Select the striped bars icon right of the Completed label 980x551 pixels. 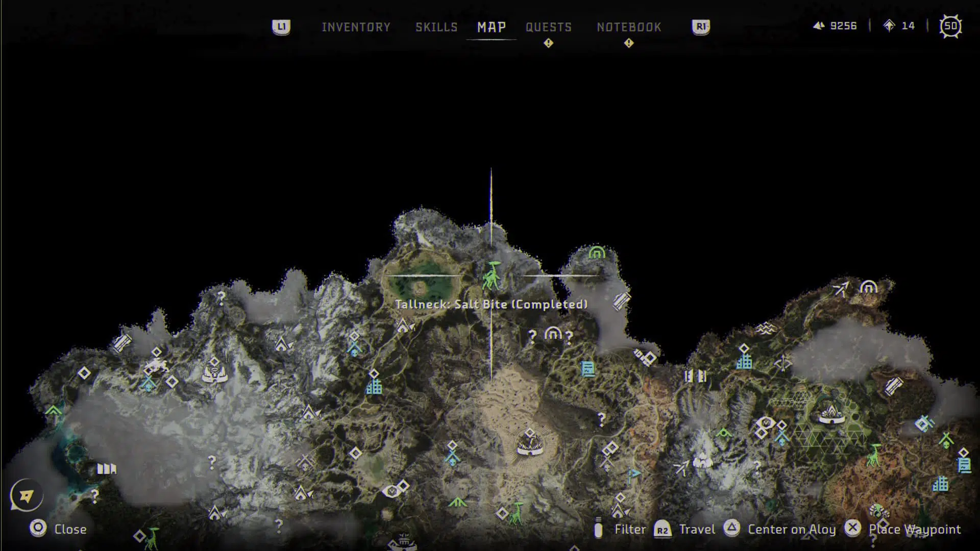coord(622,301)
